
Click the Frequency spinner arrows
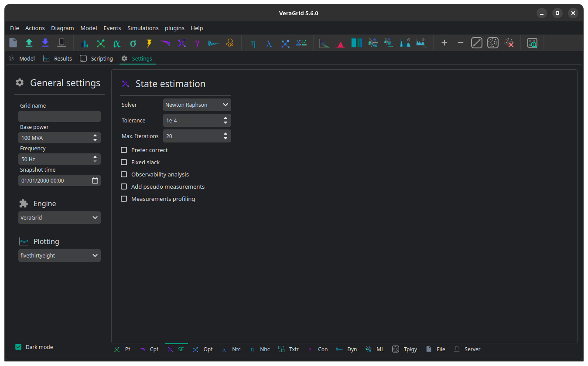(x=95, y=159)
